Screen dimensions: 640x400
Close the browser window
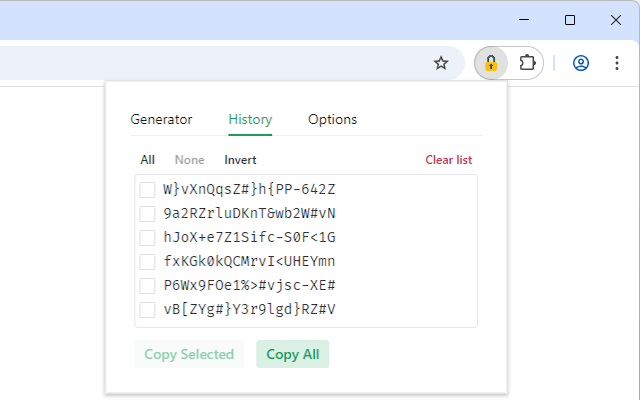pos(616,19)
